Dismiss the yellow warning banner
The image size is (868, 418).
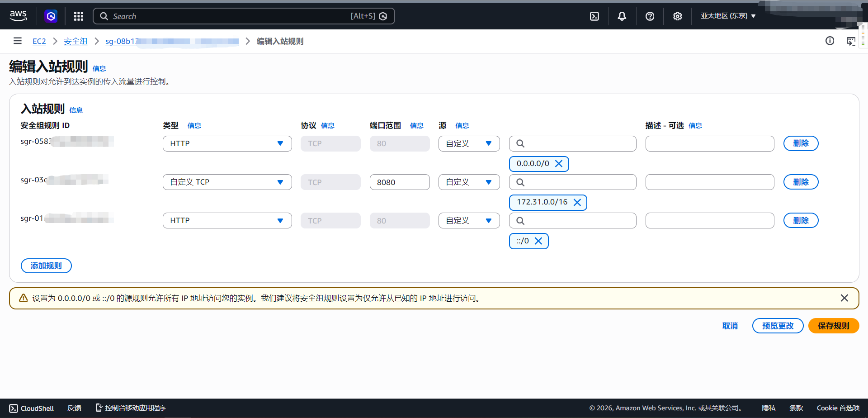click(844, 298)
